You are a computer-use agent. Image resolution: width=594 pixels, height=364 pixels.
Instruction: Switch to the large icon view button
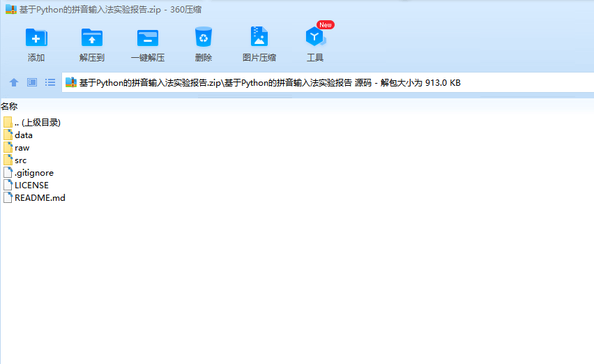tap(32, 82)
